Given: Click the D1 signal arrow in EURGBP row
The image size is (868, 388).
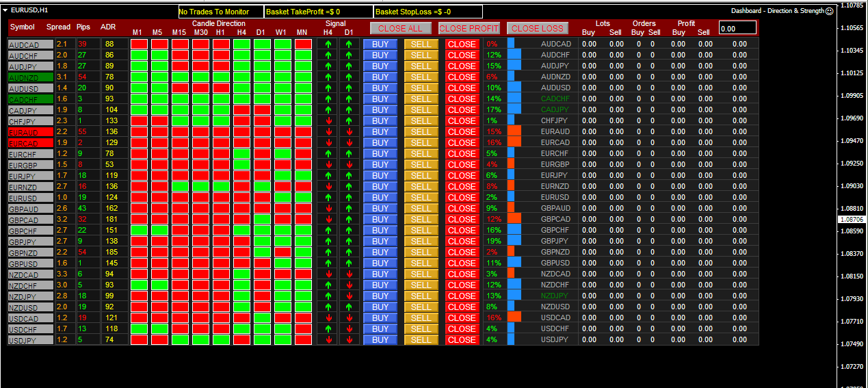Looking at the screenshot, I should click(349, 164).
